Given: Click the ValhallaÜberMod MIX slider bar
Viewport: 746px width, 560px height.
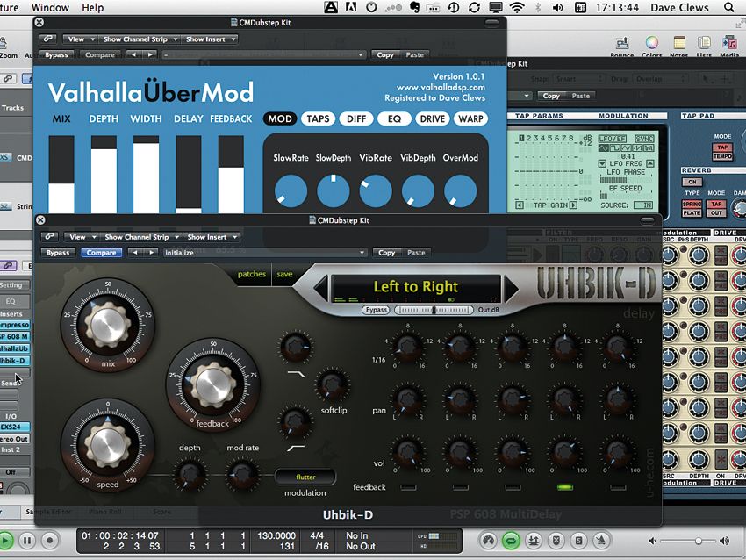Looking at the screenshot, I should click(x=61, y=174).
